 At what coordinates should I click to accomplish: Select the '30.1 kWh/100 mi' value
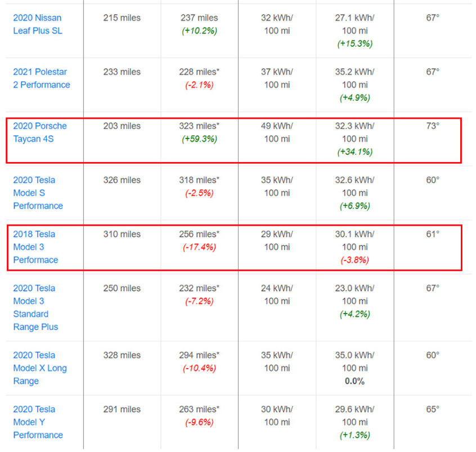click(x=354, y=240)
